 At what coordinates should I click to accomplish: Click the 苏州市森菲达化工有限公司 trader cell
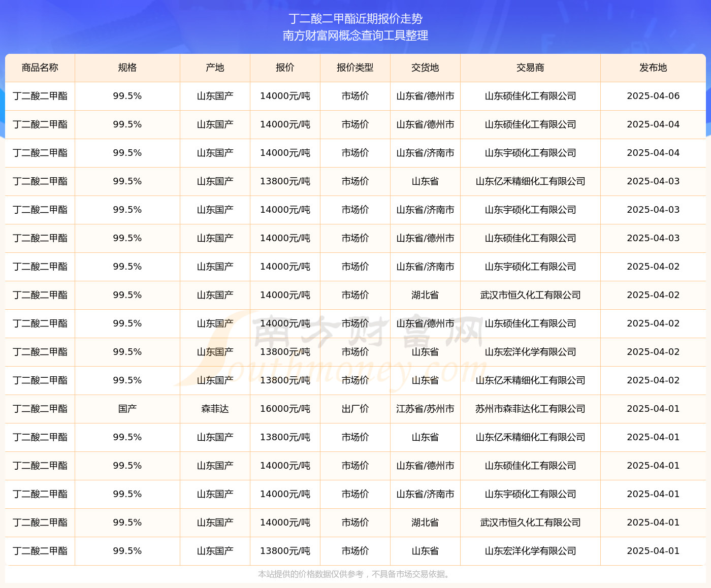click(530, 409)
